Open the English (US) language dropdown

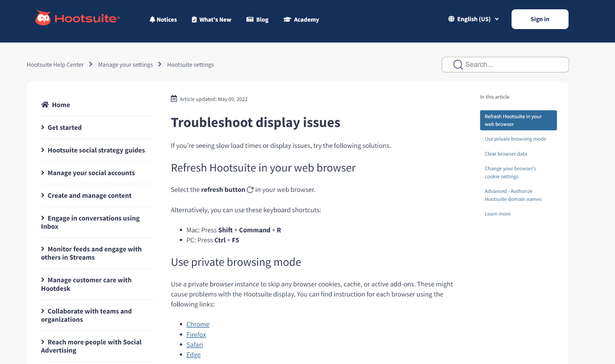point(474,19)
